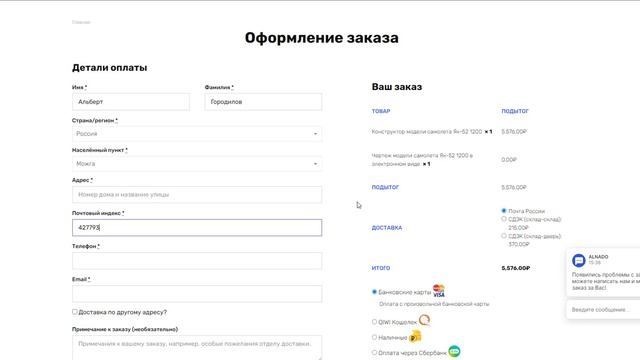Viewport: 640px width, 360px height.
Task: Click the ИТОГО total 5,576.00₽ value
Action: click(516, 268)
